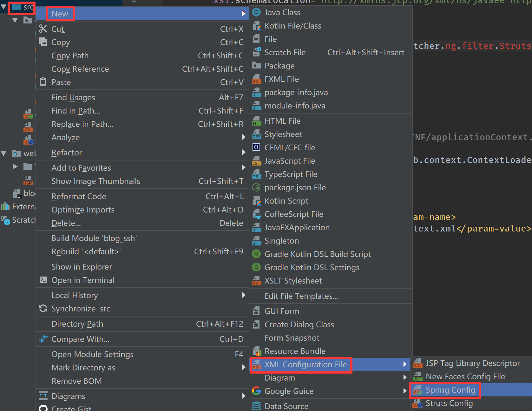Image resolution: width=532 pixels, height=411 pixels.
Task: Click the GUI Form icon
Action: click(256, 311)
